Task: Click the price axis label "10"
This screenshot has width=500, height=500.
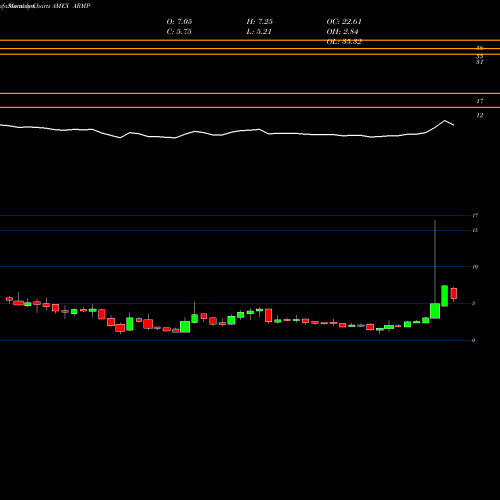Action: click(x=475, y=267)
